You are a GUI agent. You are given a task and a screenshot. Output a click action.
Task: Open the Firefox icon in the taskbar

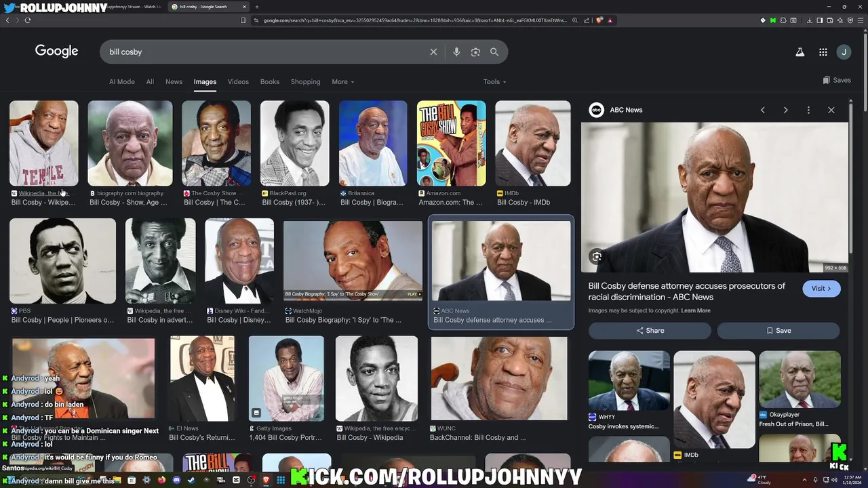click(161, 480)
